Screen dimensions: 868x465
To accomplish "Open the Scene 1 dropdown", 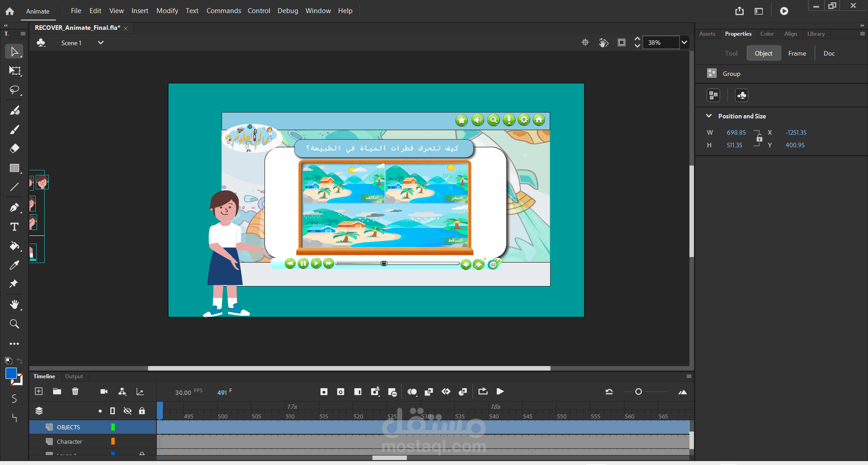I will (x=101, y=43).
